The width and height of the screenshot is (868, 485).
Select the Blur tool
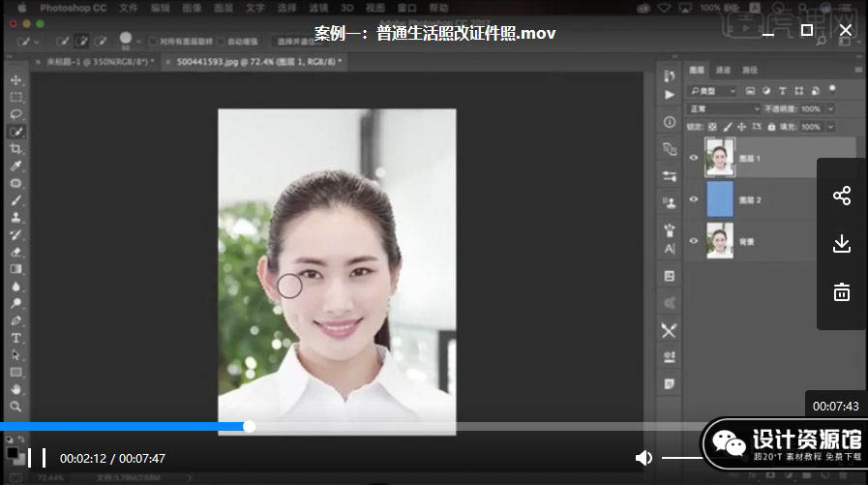[15, 287]
